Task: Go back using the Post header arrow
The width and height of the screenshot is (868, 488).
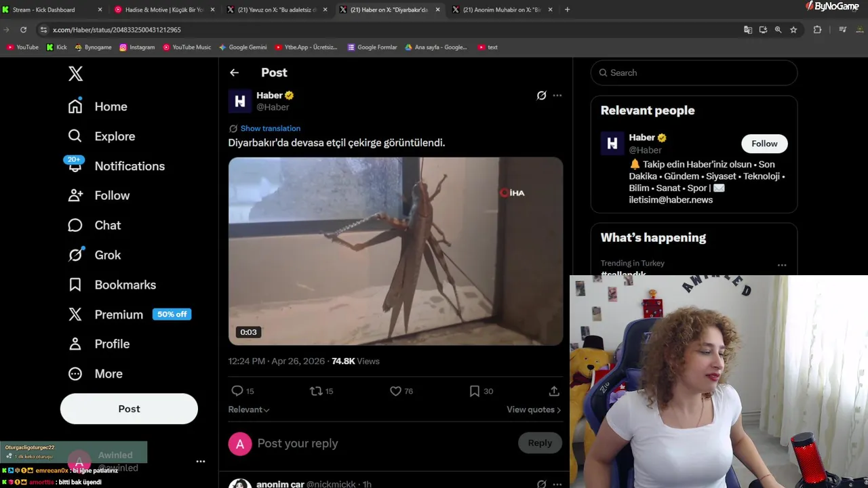Action: tap(234, 73)
